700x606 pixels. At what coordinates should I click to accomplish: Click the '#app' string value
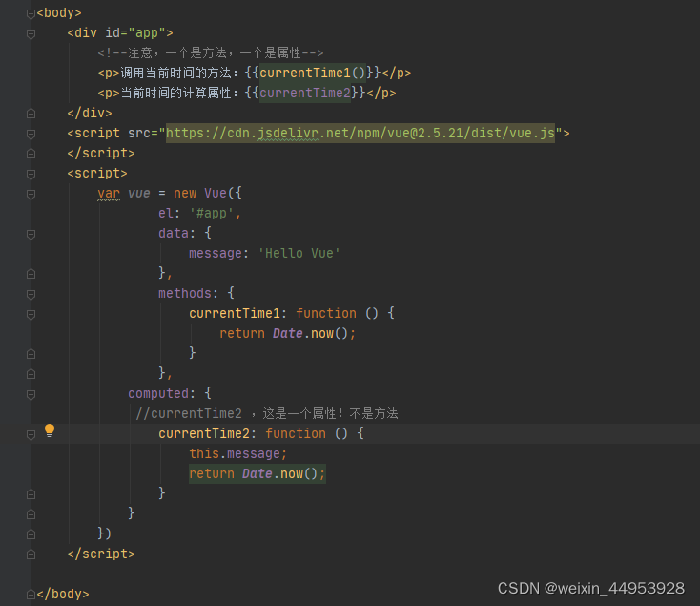tap(212, 214)
